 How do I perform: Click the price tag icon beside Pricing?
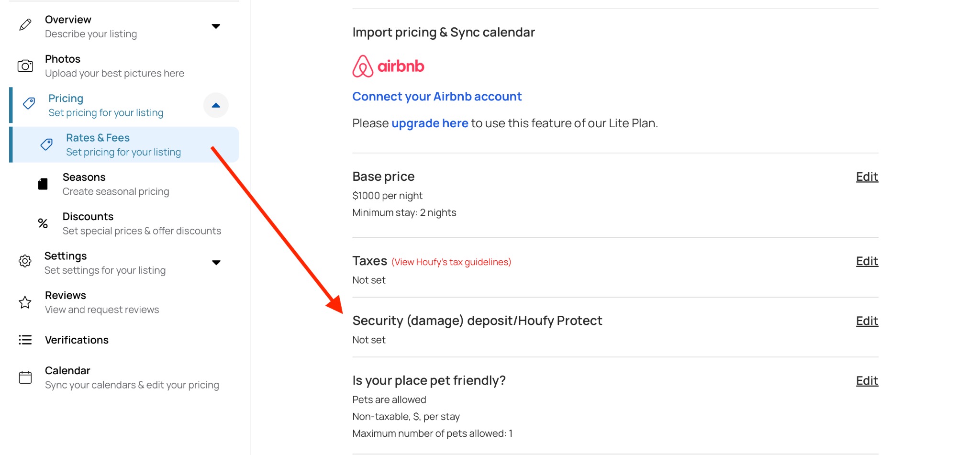[29, 103]
